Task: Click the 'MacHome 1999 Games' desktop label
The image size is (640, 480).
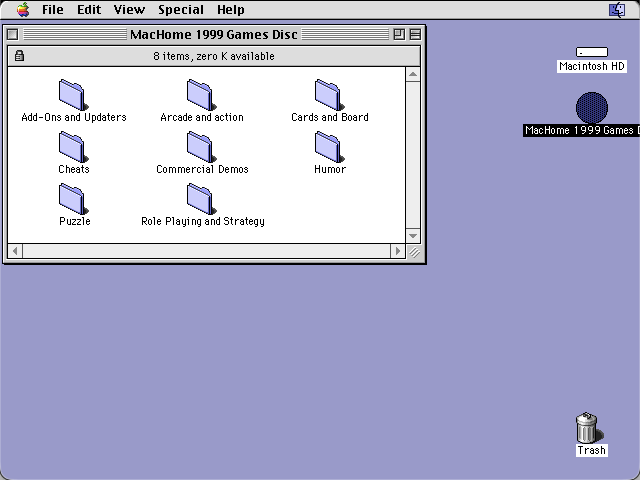Action: pyautogui.click(x=582, y=130)
